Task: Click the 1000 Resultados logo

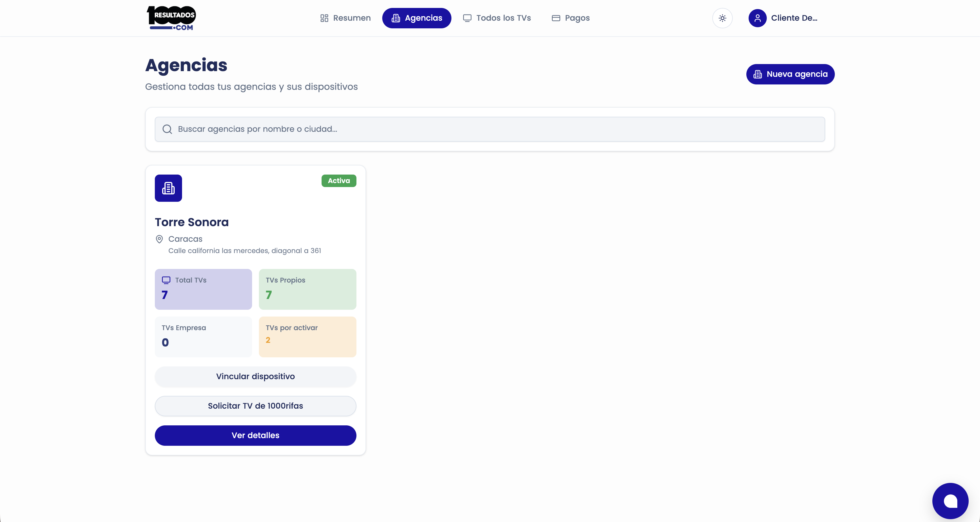Action: coord(171,18)
